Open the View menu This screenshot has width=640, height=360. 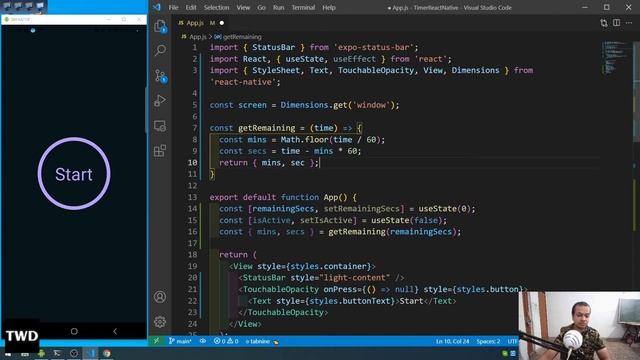(x=243, y=7)
